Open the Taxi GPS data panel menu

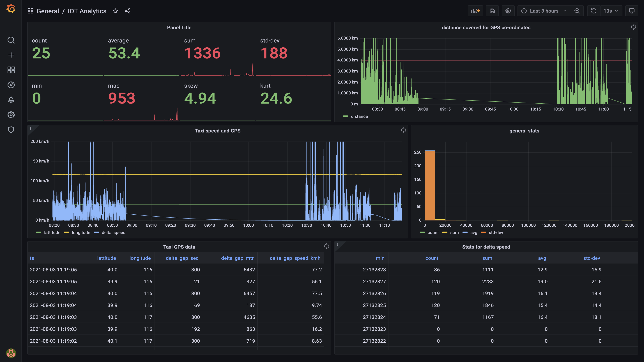tap(180, 247)
